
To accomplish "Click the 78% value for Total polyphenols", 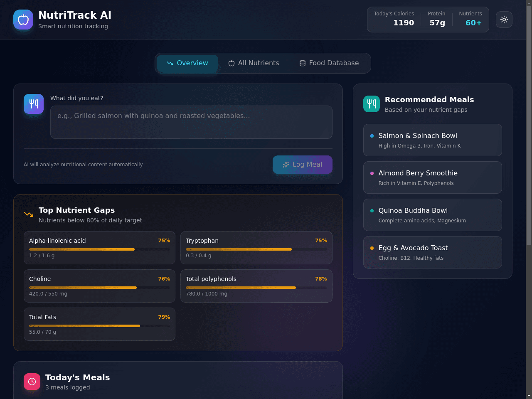I will coord(321,279).
